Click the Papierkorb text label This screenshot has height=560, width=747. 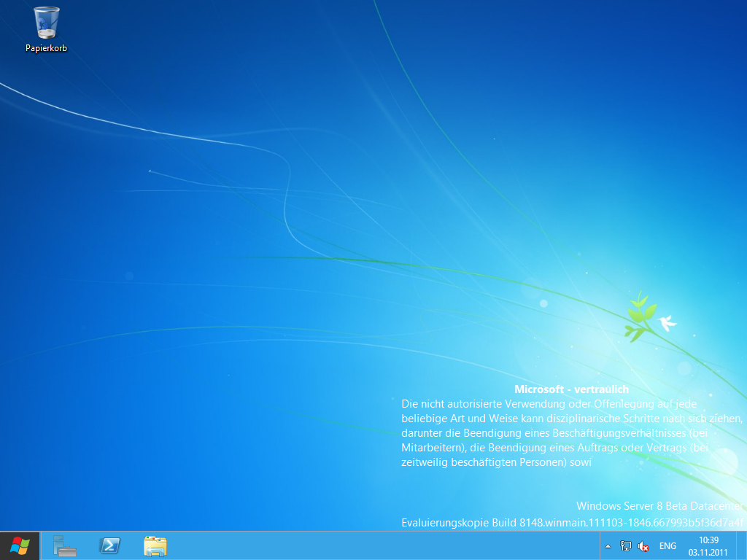pos(47,48)
